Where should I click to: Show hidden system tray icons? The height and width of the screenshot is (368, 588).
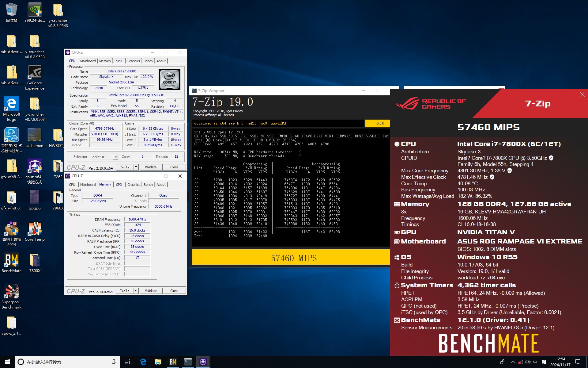[x=513, y=362]
